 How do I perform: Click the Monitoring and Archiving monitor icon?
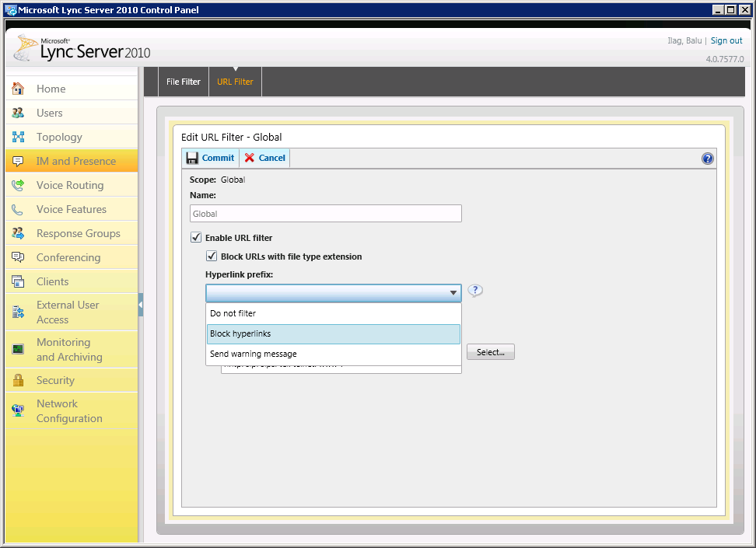(x=18, y=350)
